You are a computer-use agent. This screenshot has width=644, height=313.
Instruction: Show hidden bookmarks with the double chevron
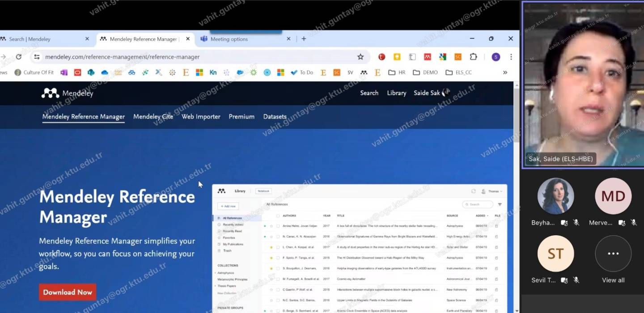[x=505, y=72]
